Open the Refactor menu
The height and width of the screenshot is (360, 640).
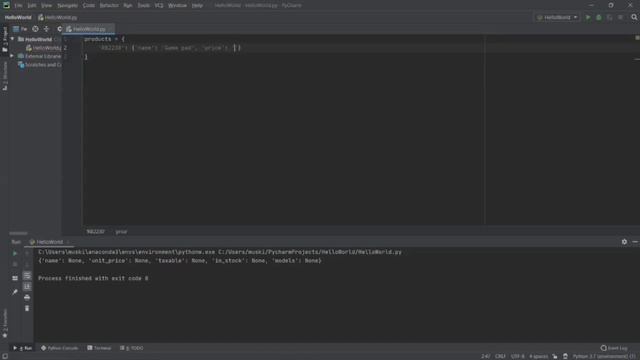click(109, 6)
